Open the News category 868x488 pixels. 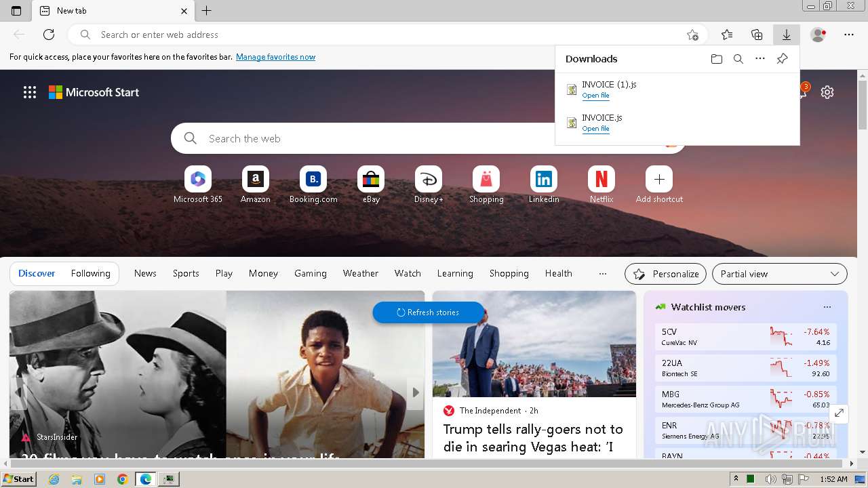tap(145, 273)
